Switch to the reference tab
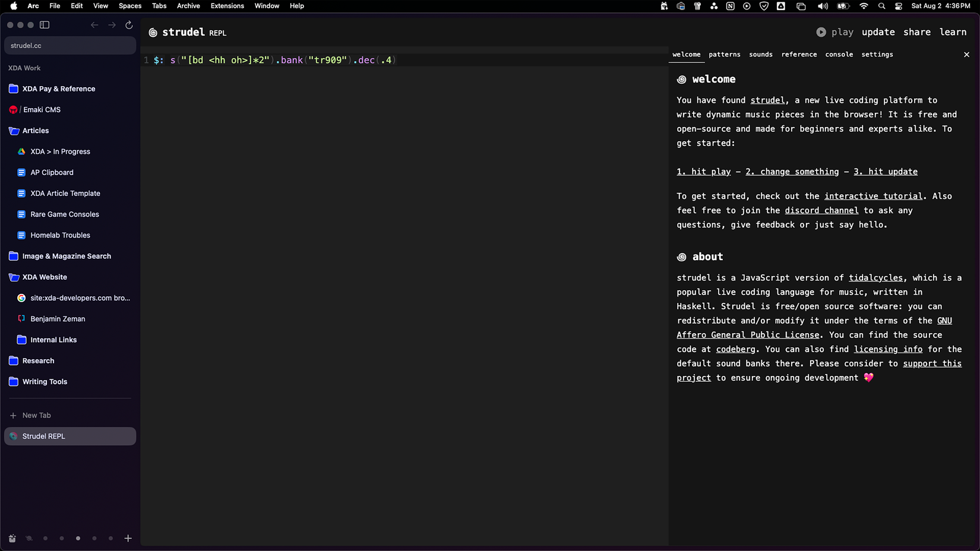Image resolution: width=980 pixels, height=551 pixels. (799, 55)
